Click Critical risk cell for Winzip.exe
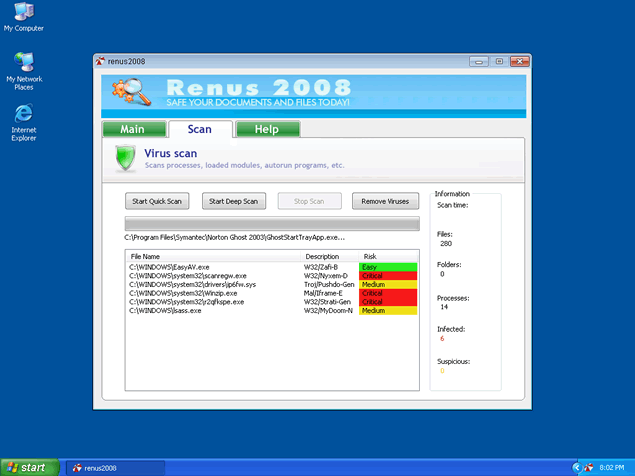The height and width of the screenshot is (476, 635). click(x=388, y=293)
